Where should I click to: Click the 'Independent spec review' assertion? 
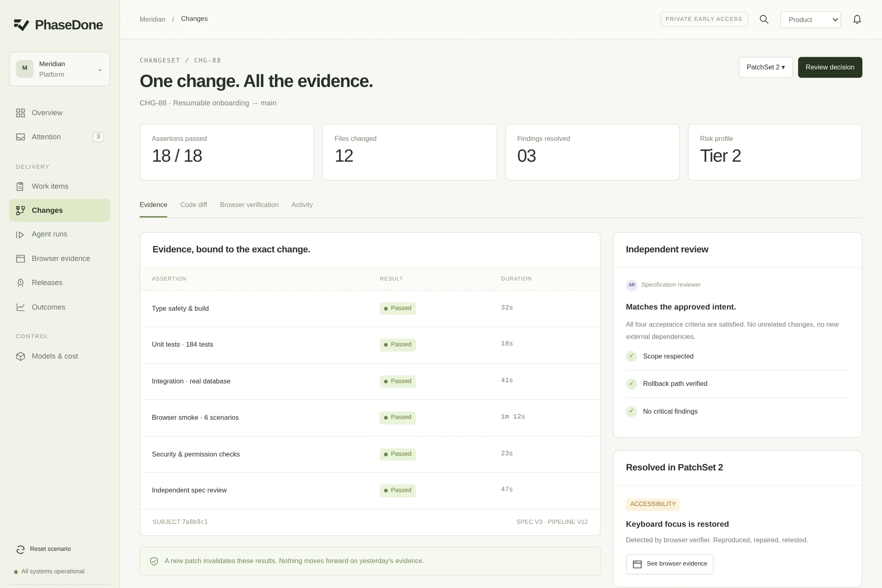click(x=189, y=490)
